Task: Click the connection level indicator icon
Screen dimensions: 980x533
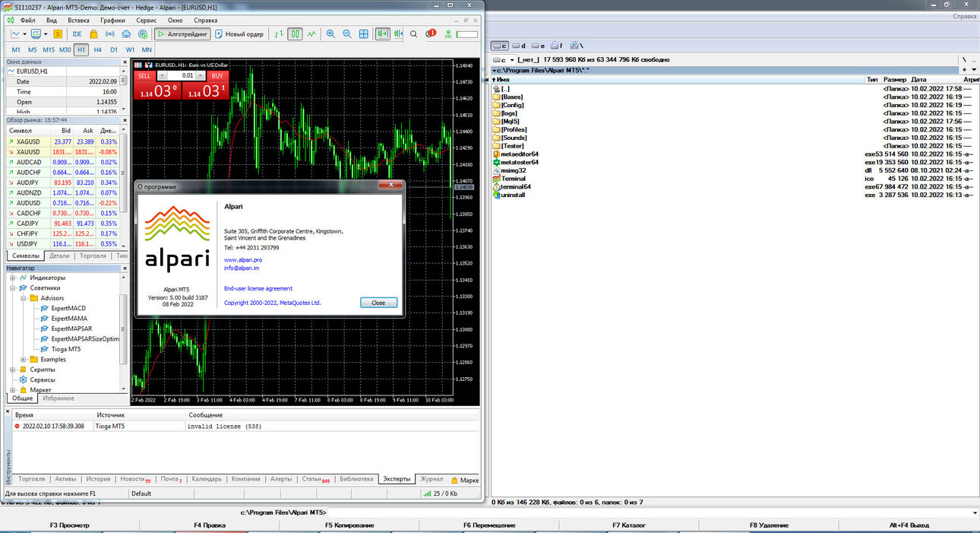Action: tap(448, 34)
